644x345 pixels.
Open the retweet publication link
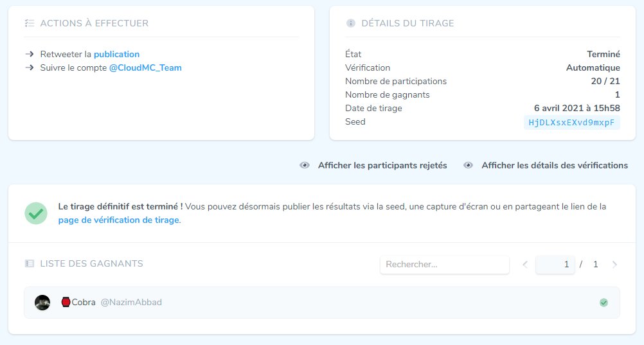pyautogui.click(x=116, y=54)
